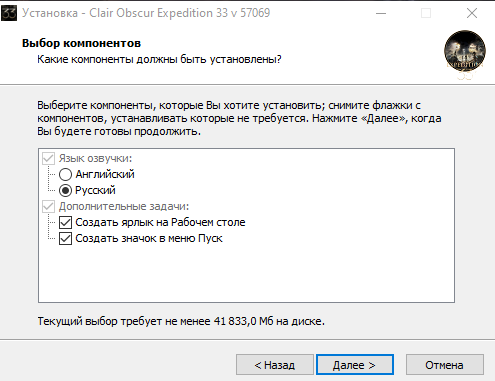
Task: Select the Английский voice language option
Action: [x=97, y=174]
